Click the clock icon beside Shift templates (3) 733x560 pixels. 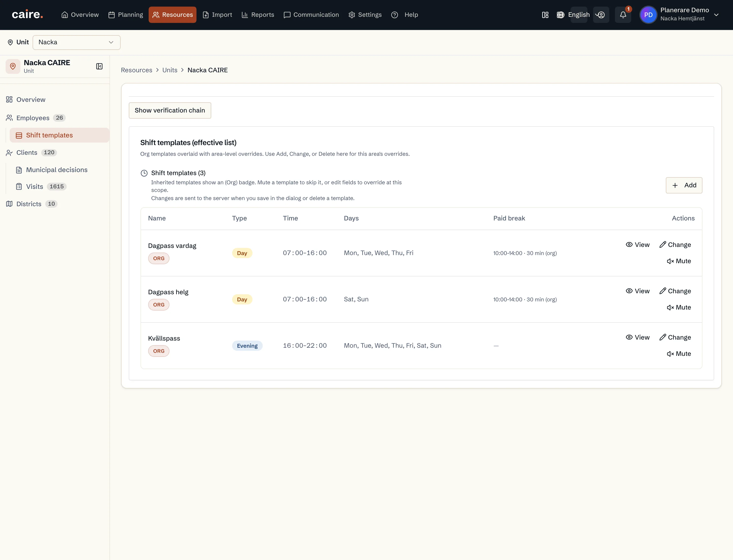[144, 173]
